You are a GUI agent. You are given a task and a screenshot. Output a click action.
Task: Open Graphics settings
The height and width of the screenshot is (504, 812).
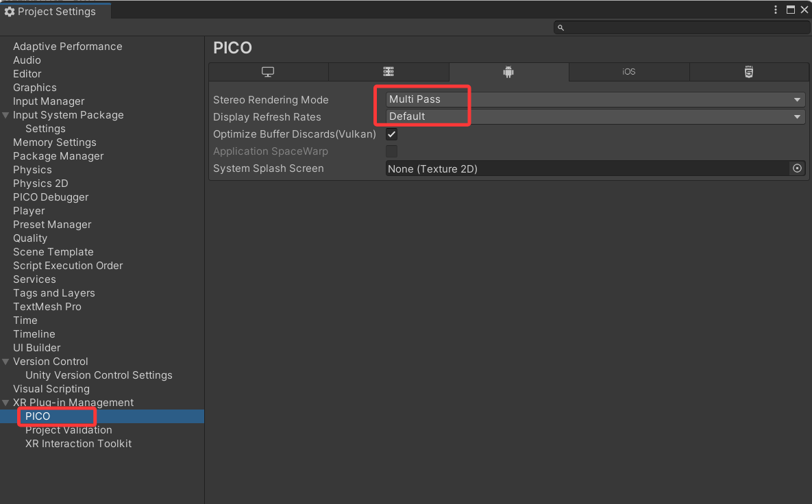(x=35, y=88)
